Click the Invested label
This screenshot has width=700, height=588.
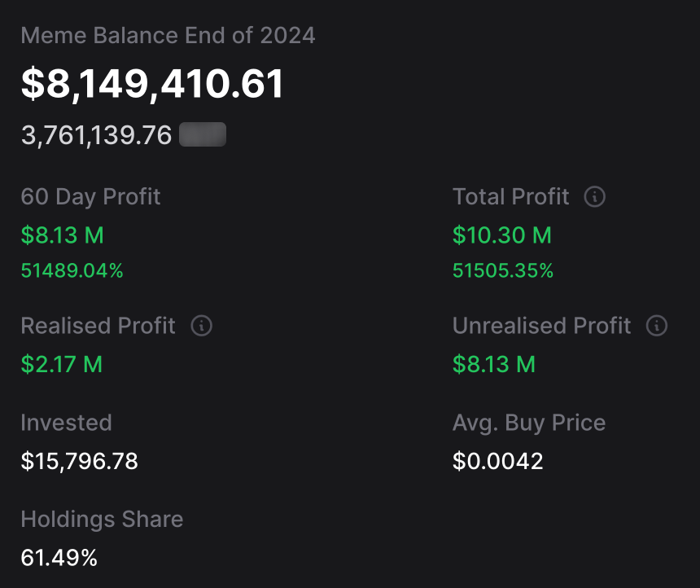coord(66,423)
